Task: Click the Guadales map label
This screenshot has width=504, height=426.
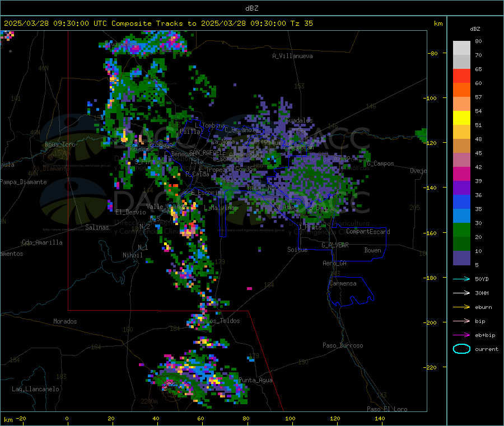Action: [x=299, y=120]
